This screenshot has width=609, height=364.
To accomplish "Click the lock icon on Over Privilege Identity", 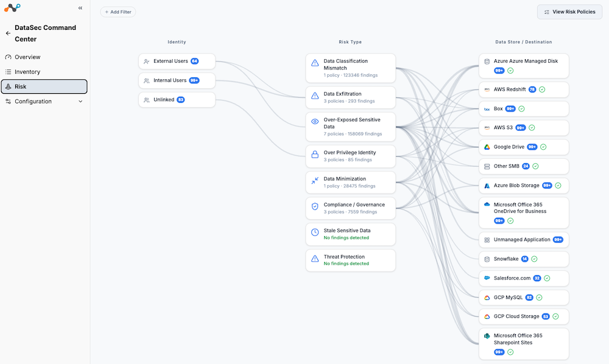I will pos(315,155).
